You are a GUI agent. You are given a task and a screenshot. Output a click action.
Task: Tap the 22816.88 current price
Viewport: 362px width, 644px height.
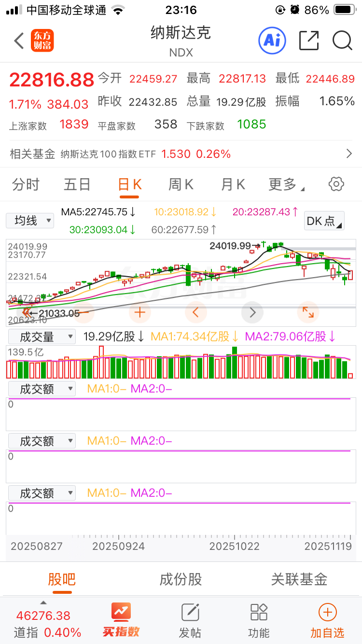52,80
